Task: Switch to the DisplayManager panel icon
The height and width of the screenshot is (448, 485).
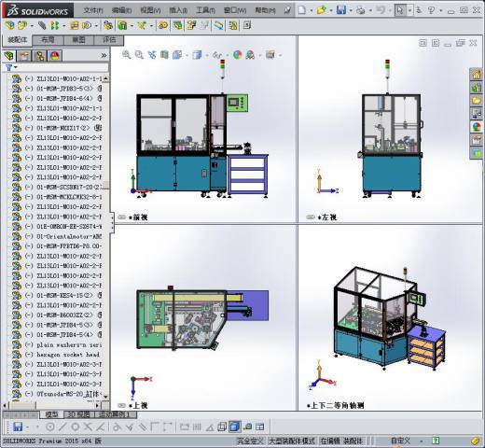Action: click(x=55, y=56)
